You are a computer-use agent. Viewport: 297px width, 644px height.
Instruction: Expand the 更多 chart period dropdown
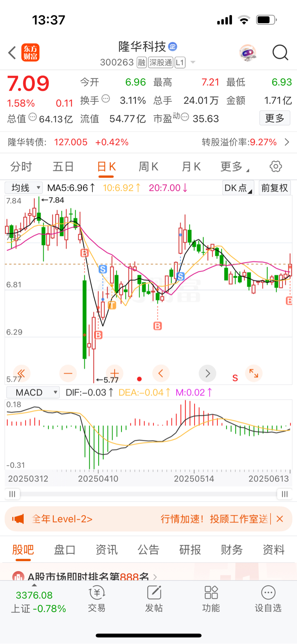[234, 167]
